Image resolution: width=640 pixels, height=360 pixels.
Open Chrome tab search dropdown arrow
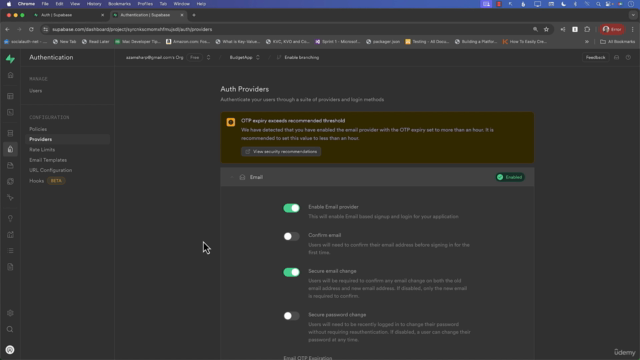(x=633, y=15)
